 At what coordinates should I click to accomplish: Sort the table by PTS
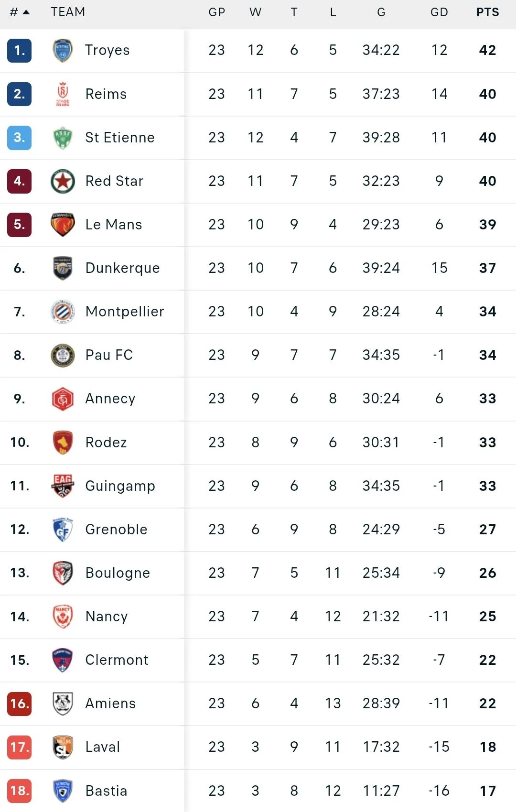coord(487,12)
